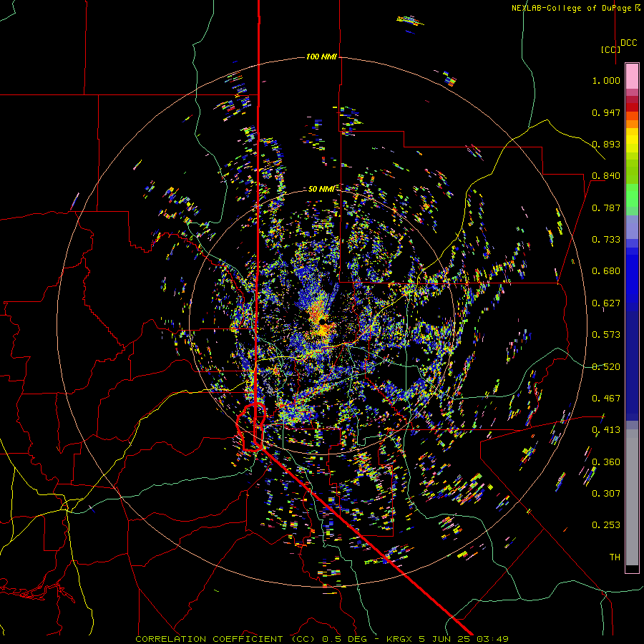Select the 0.413 legend value
Image resolution: width=644 pixels, height=644 pixels.
click(x=606, y=429)
